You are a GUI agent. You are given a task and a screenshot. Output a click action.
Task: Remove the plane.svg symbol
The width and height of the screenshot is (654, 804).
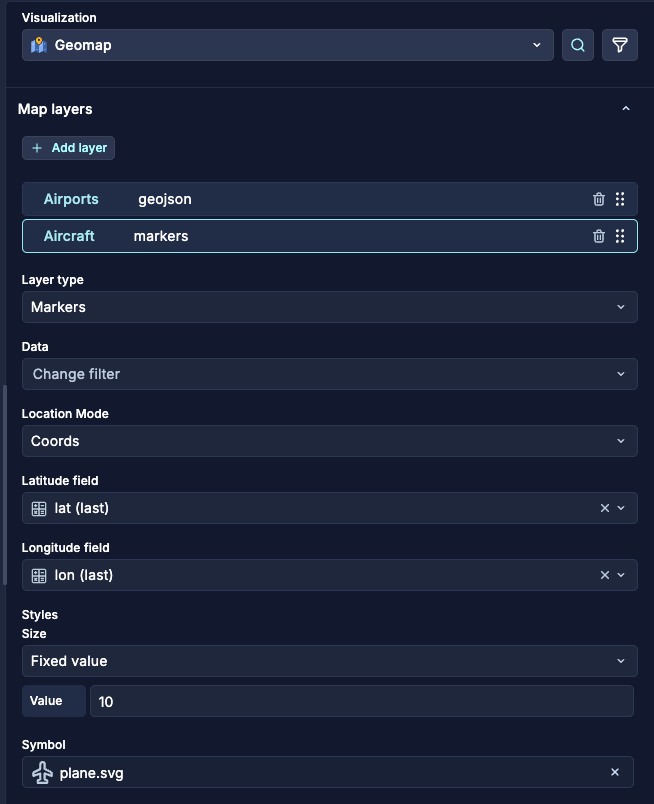pos(614,772)
